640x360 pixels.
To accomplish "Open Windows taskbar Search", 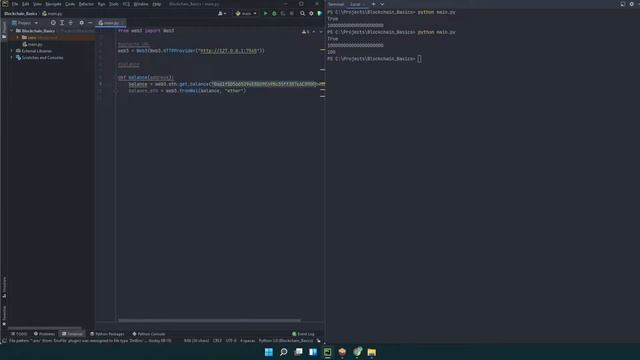I will pos(283,352).
